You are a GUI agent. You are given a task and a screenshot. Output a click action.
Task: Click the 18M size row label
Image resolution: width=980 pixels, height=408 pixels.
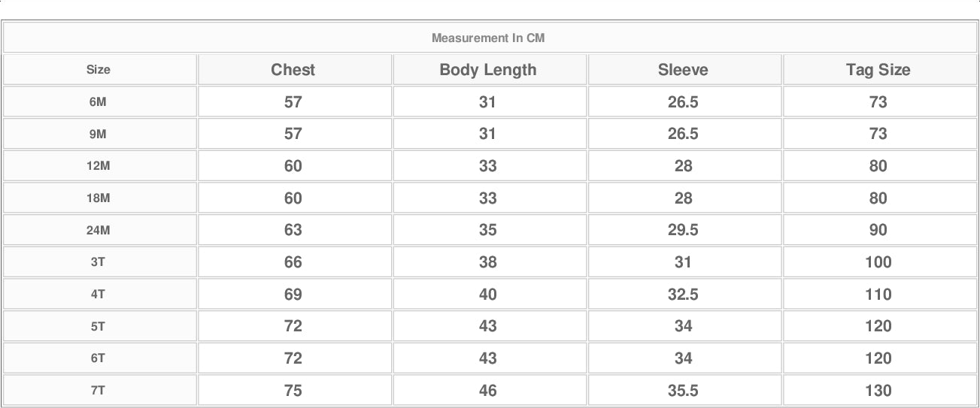pyautogui.click(x=98, y=198)
